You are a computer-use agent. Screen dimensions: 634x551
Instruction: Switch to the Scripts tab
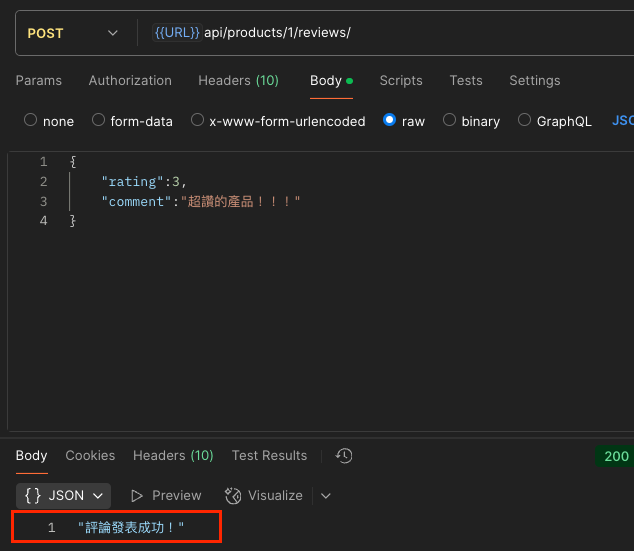click(401, 80)
